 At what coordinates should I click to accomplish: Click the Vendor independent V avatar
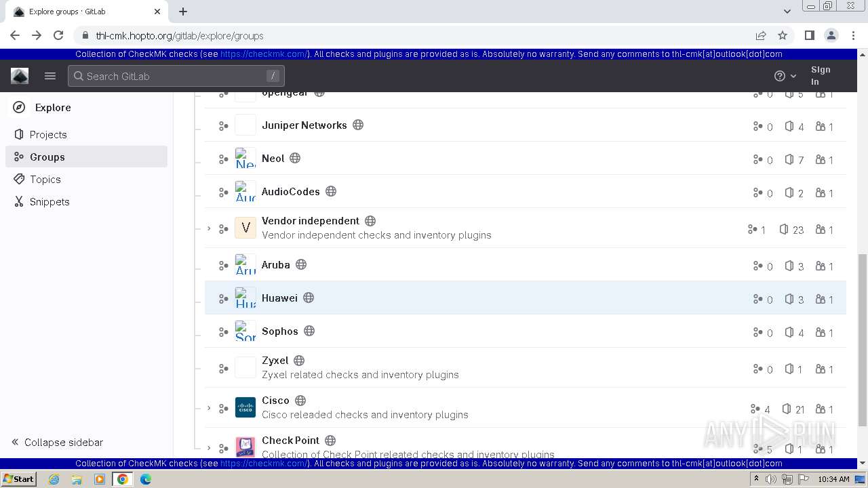[245, 228]
